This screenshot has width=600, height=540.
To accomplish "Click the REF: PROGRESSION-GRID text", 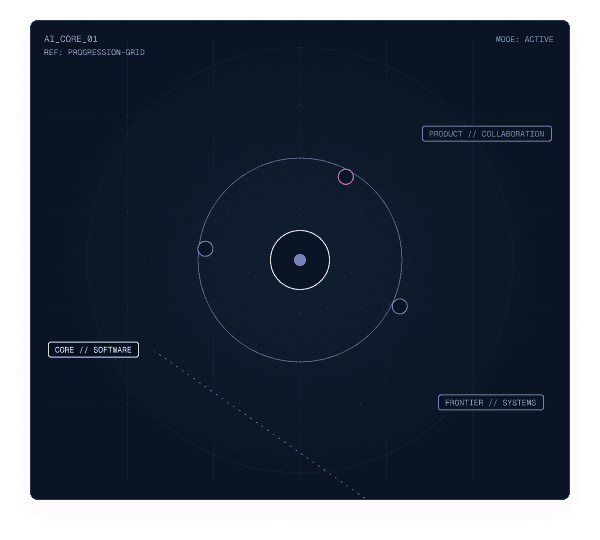I will tap(94, 52).
